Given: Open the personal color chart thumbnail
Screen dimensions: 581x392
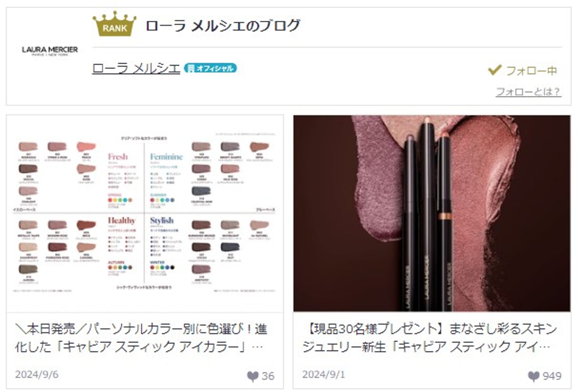Looking at the screenshot, I should point(145,214).
